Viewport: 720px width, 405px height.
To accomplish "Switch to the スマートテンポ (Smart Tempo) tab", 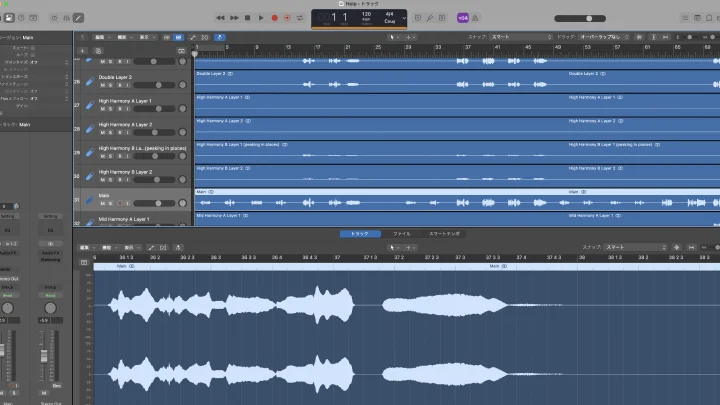I will coord(444,234).
